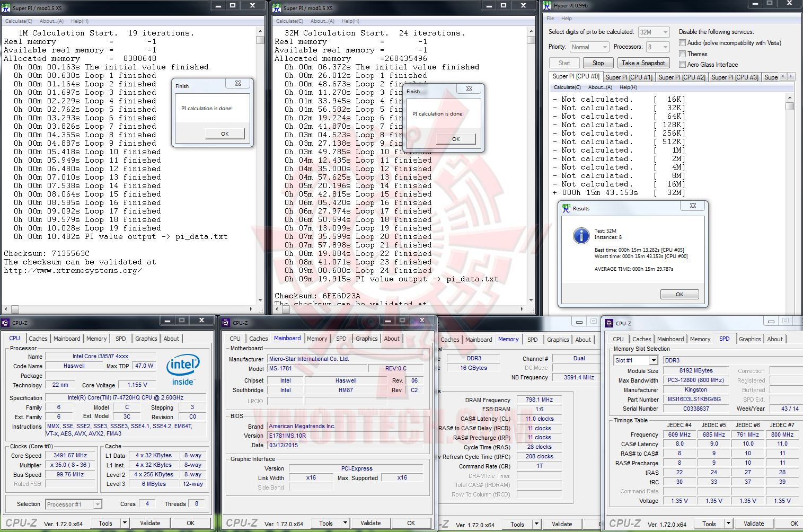Click Validate in the CPU-Z SPD window

[754, 524]
